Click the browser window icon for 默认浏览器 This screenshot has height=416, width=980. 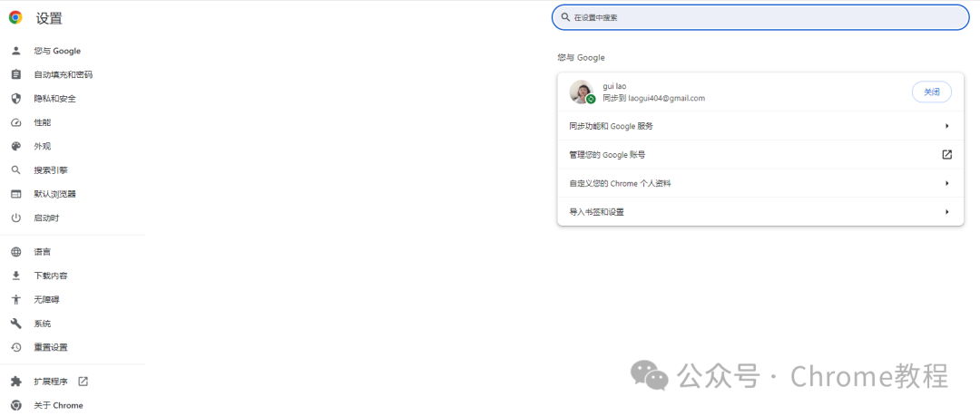16,194
